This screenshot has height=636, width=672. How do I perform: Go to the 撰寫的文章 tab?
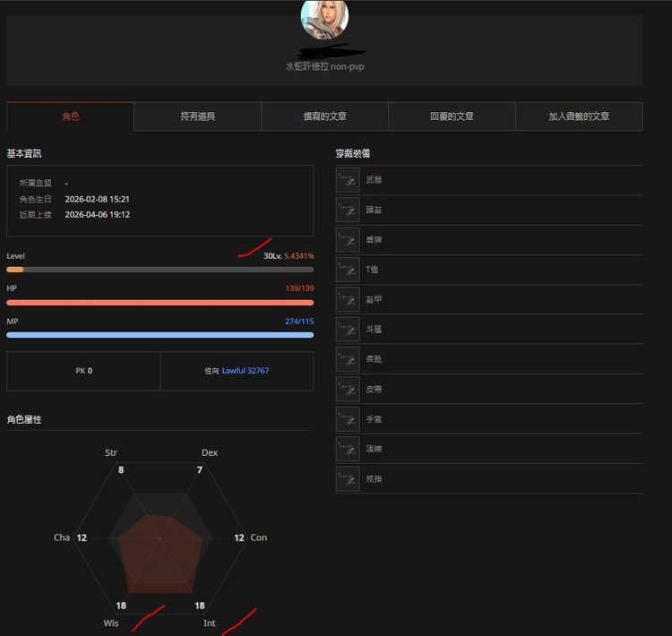[x=324, y=116]
